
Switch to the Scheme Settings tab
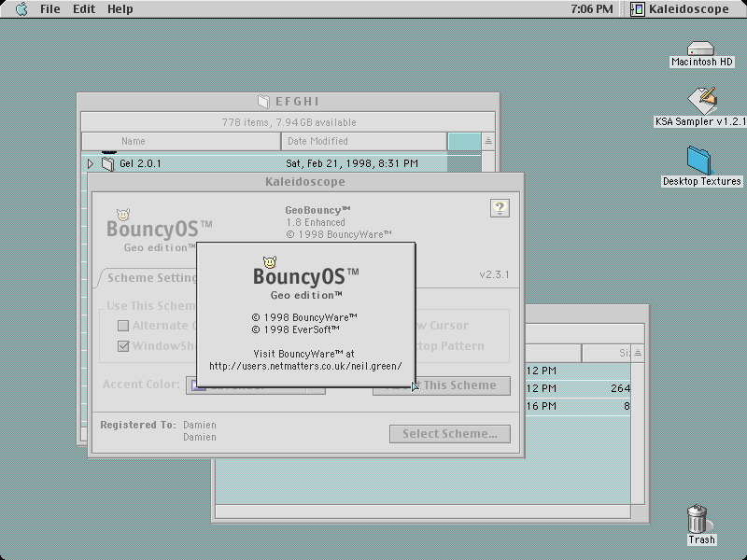[148, 277]
